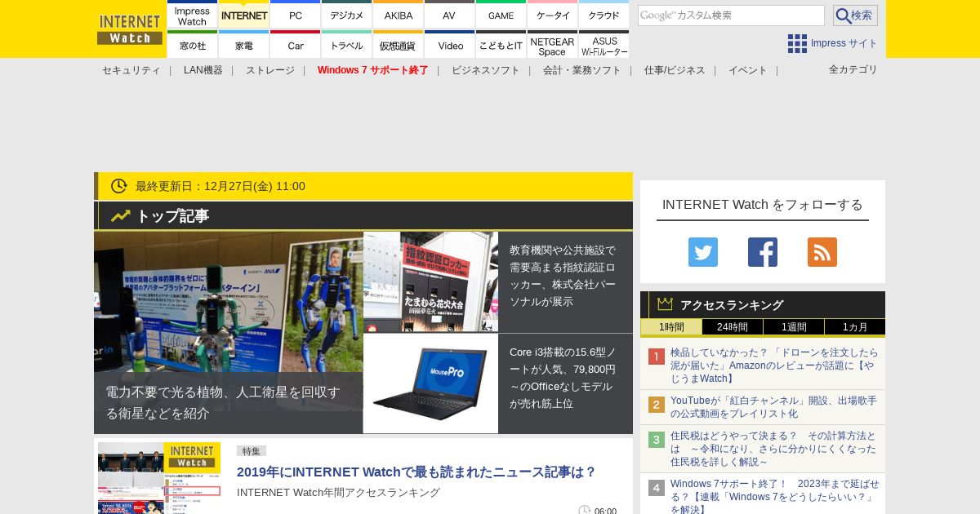Go to ビジネスソフト category

pyautogui.click(x=486, y=70)
